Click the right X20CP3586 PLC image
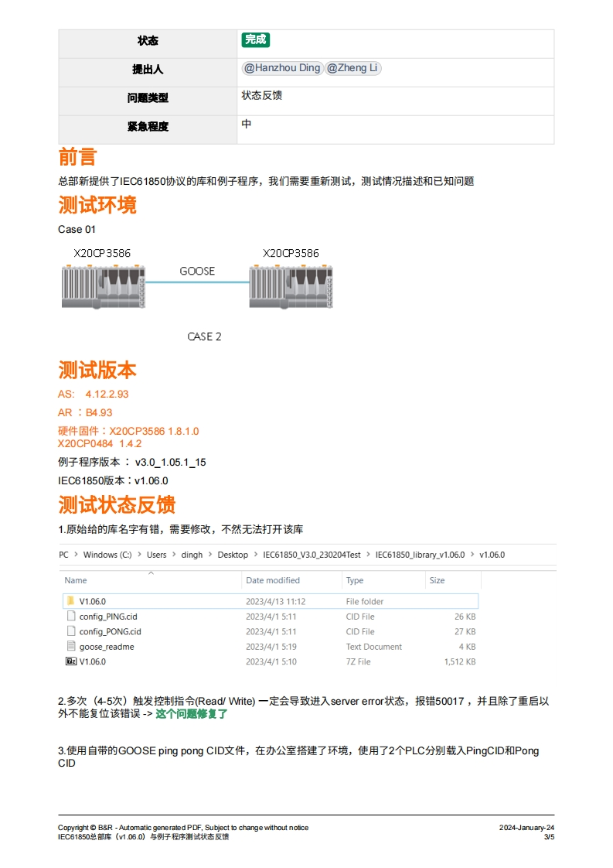613x868 pixels. coord(291,285)
